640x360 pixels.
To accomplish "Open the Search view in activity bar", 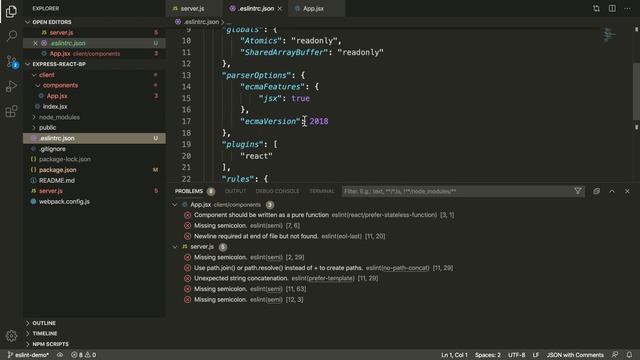I will coord(11,36).
